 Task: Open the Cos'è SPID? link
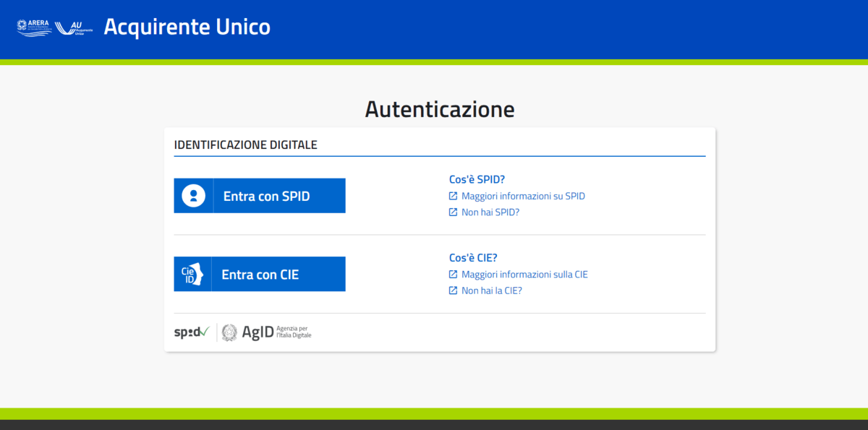coord(477,179)
